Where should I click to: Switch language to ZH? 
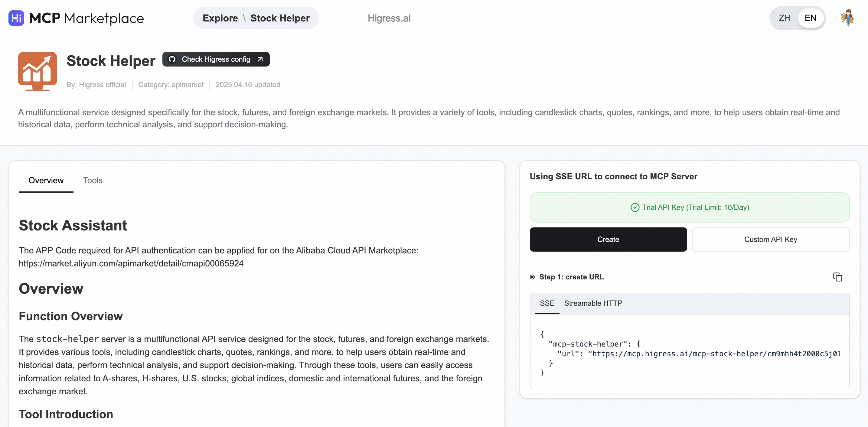[784, 18]
